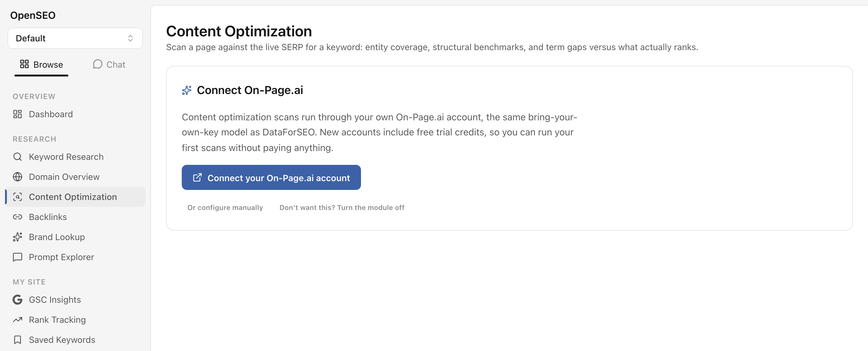Select Content Optimization in sidebar

point(76,197)
